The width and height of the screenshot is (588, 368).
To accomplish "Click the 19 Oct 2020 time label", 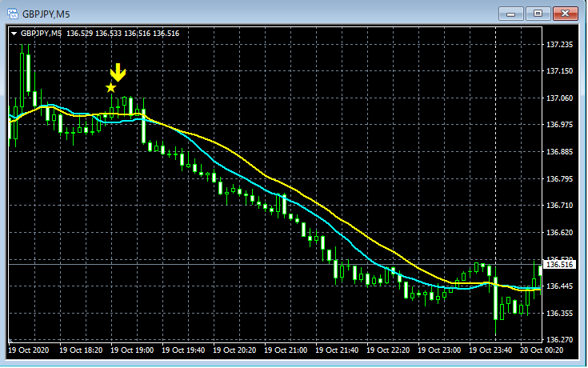I will point(29,350).
